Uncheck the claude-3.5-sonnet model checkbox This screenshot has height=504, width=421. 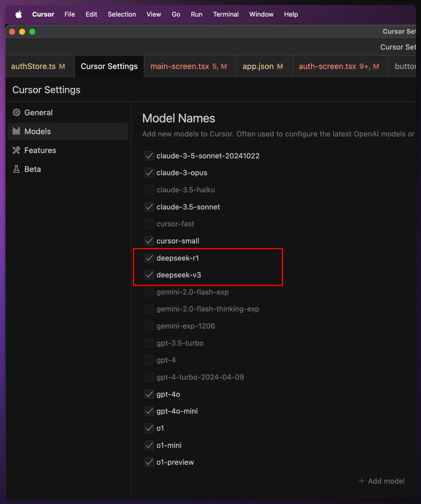pyautogui.click(x=149, y=207)
